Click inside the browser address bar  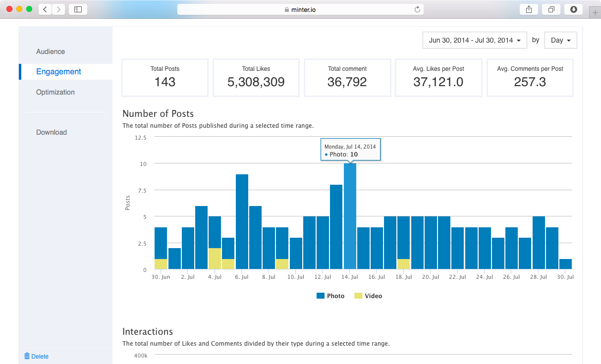tap(300, 9)
